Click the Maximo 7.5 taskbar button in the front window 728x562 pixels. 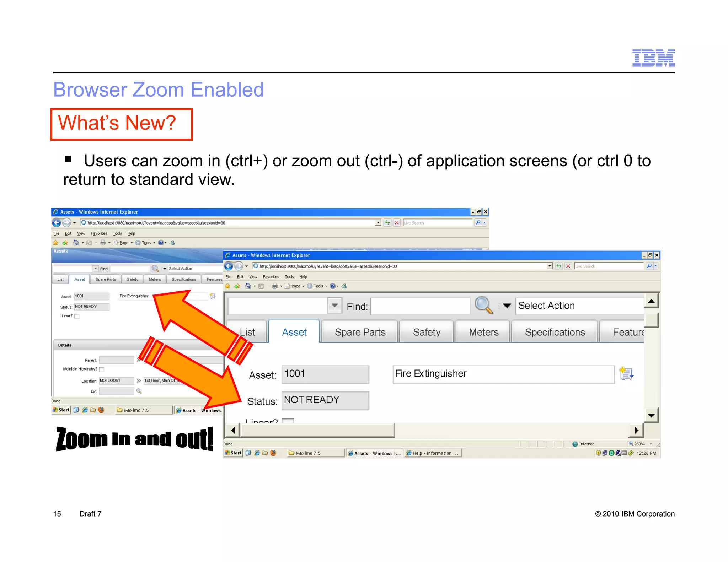point(316,453)
